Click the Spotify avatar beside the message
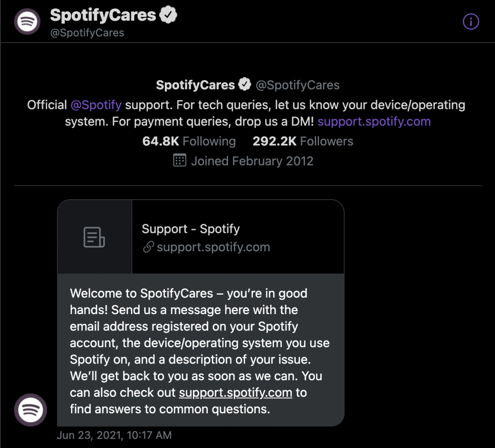This screenshot has height=448, width=495. (x=30, y=410)
